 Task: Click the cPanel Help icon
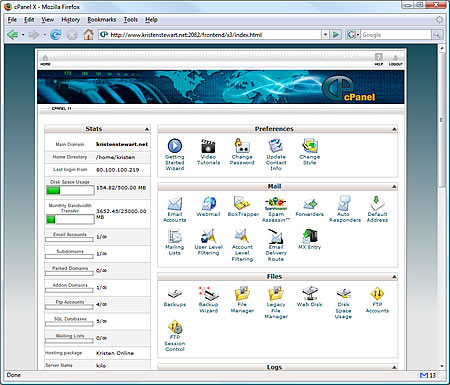379,59
